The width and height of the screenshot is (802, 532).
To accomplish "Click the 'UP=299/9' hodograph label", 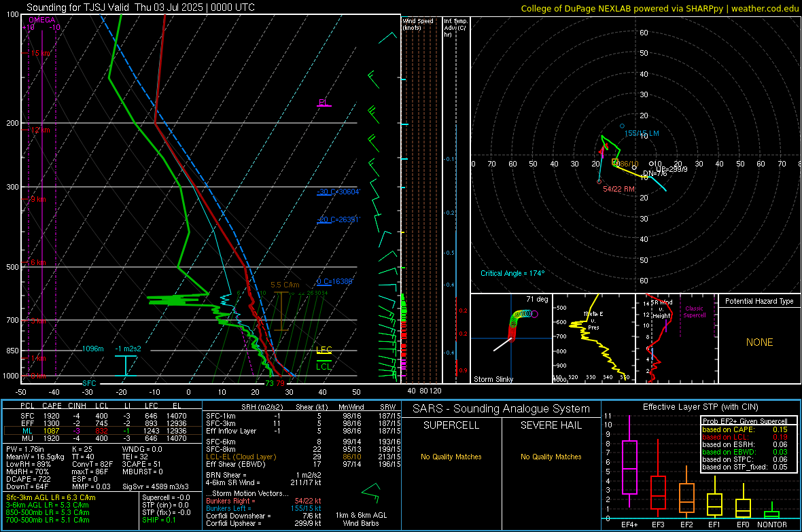I will [672, 169].
